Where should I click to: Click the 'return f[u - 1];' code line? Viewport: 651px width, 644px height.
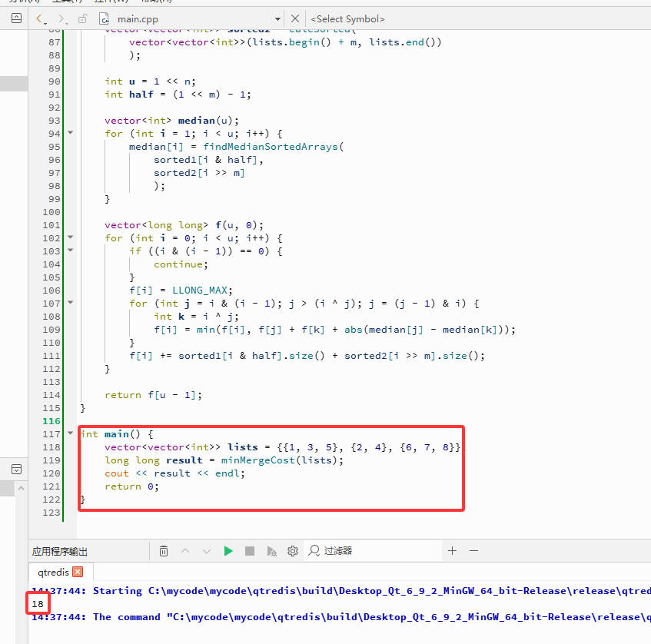point(153,395)
